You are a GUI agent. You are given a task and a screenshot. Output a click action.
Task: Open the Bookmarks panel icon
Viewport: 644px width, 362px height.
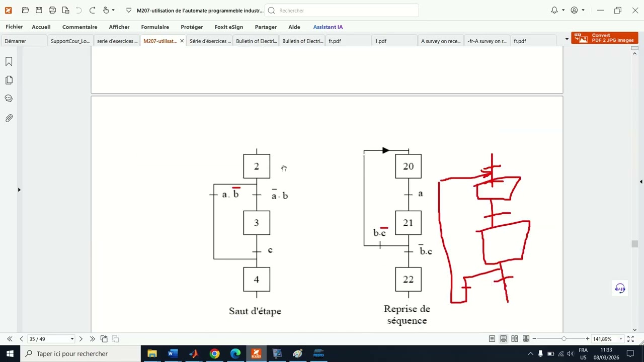(x=9, y=61)
